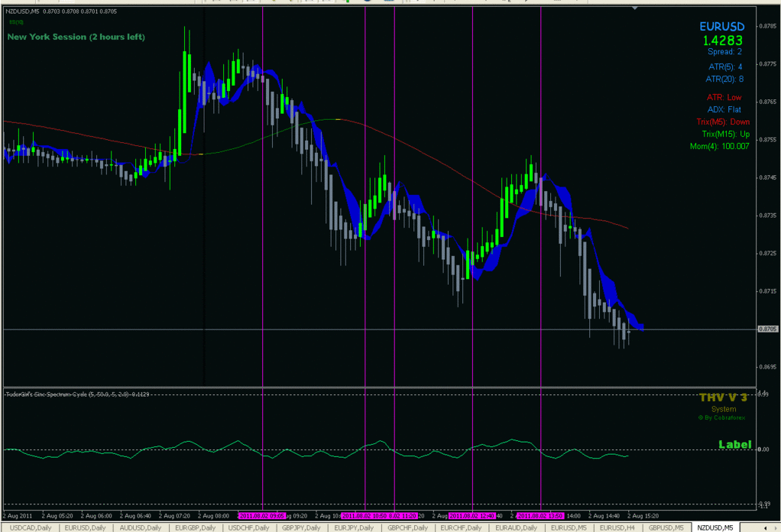781x532 pixels.
Task: Switch to the EURUSD,Daily chart tab
Action: [86, 527]
